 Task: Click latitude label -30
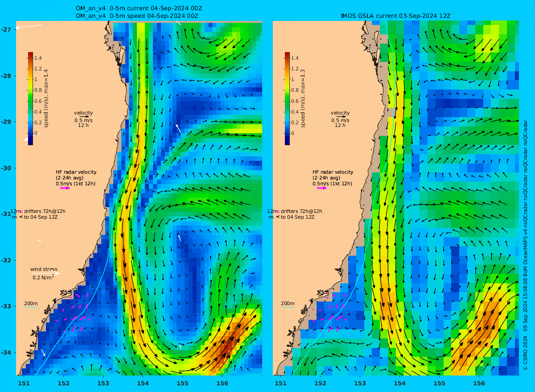point(6,168)
